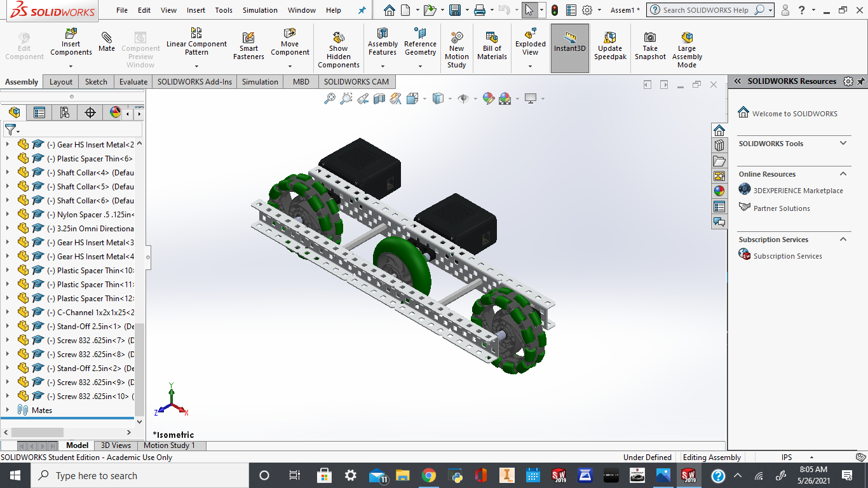Viewport: 868px width, 488px height.
Task: Collapse the Online Resources section
Action: pyautogui.click(x=843, y=173)
